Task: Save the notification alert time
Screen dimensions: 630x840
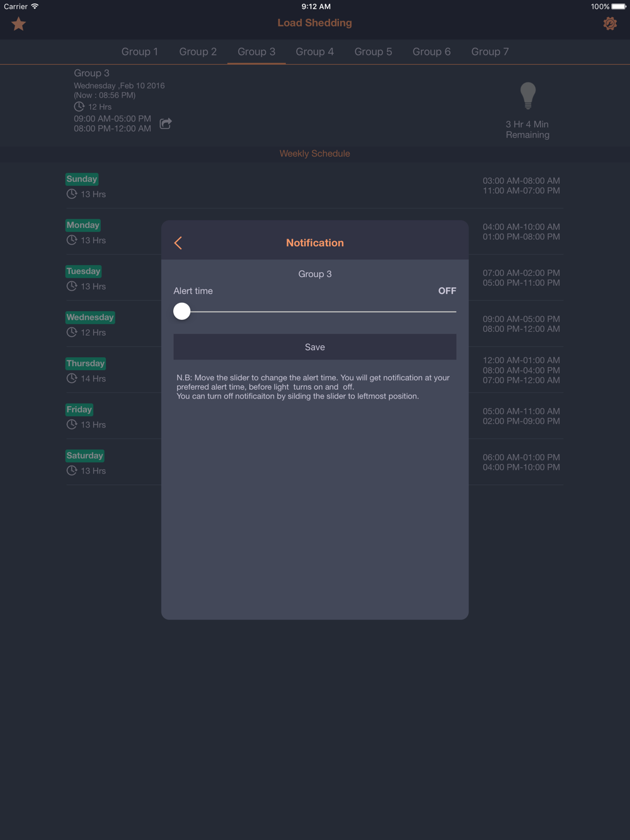Action: (x=315, y=347)
